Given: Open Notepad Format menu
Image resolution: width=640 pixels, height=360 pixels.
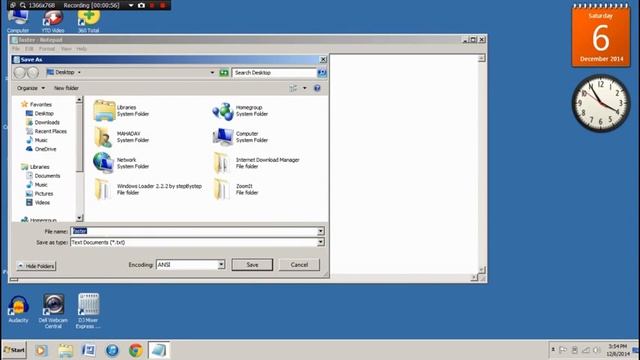Looking at the screenshot, I should click(x=47, y=49).
